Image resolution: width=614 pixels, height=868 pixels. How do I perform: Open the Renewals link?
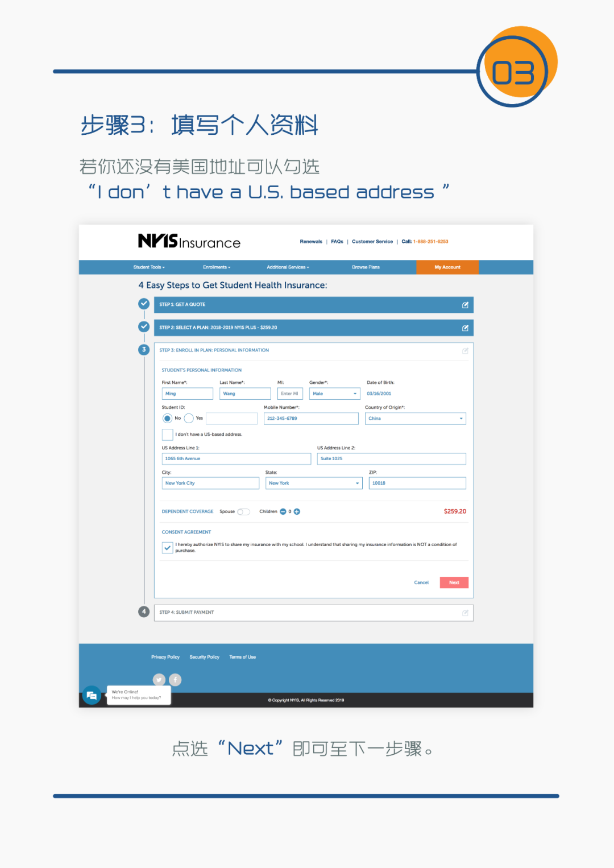311,242
